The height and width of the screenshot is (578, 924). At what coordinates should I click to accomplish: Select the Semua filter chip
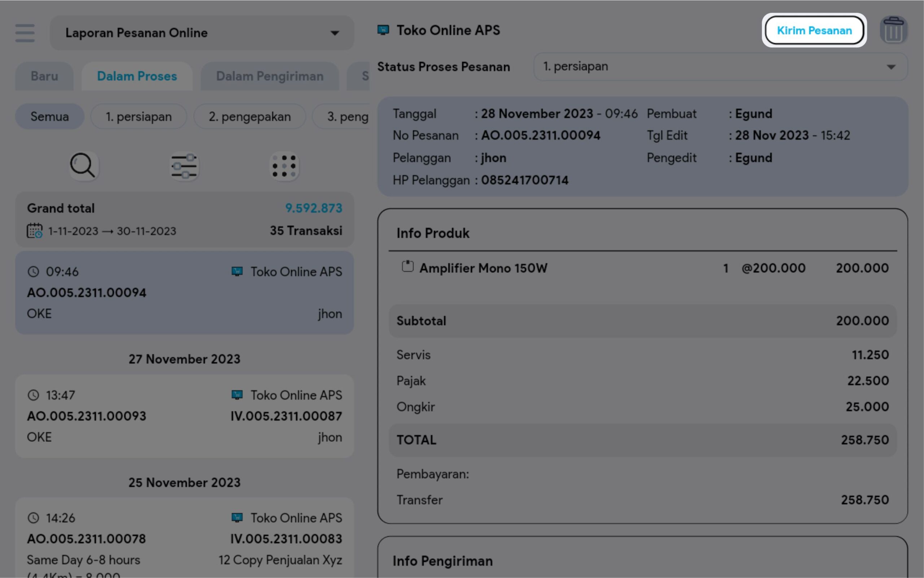(x=50, y=117)
